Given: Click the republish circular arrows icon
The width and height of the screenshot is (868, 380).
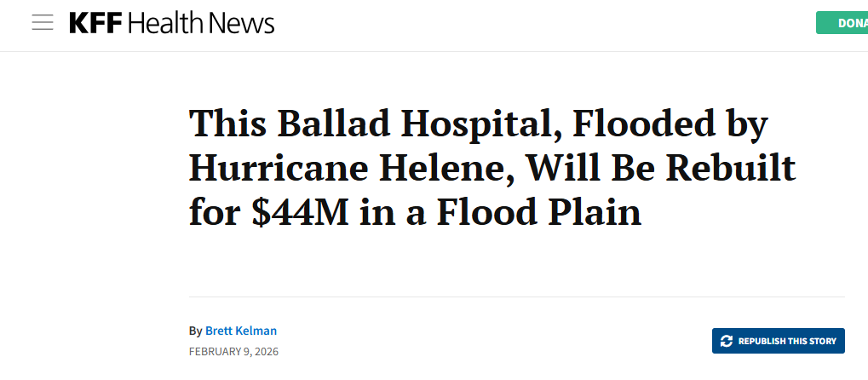Looking at the screenshot, I should [x=727, y=341].
